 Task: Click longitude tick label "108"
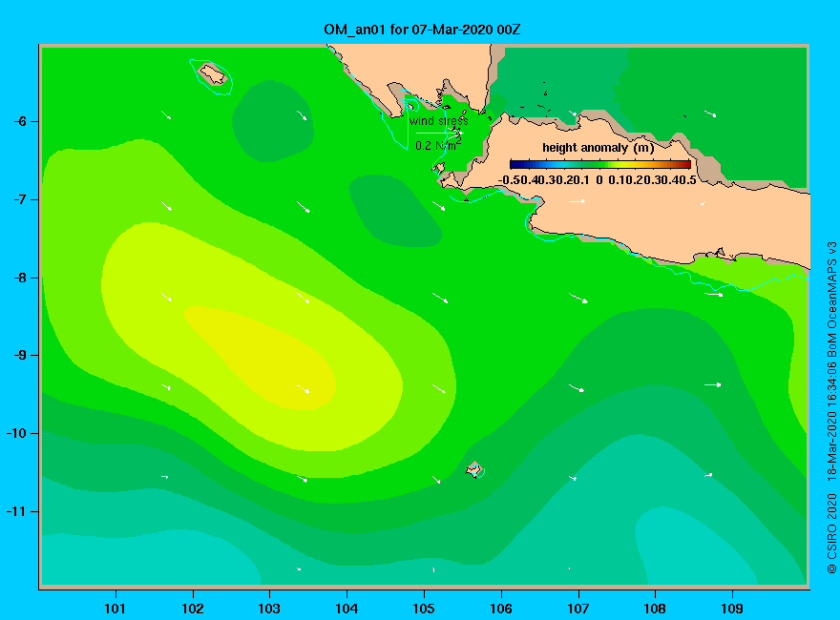tap(655, 609)
